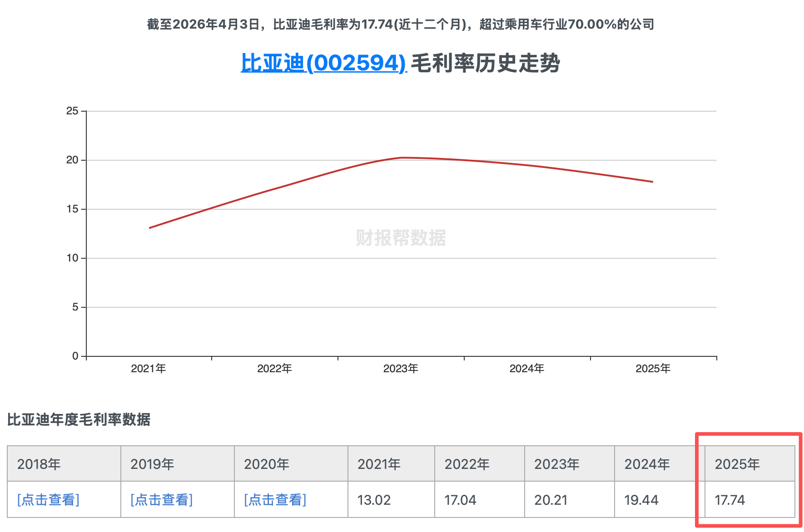Click the 0 tick label on the y-axis

pyautogui.click(x=75, y=356)
